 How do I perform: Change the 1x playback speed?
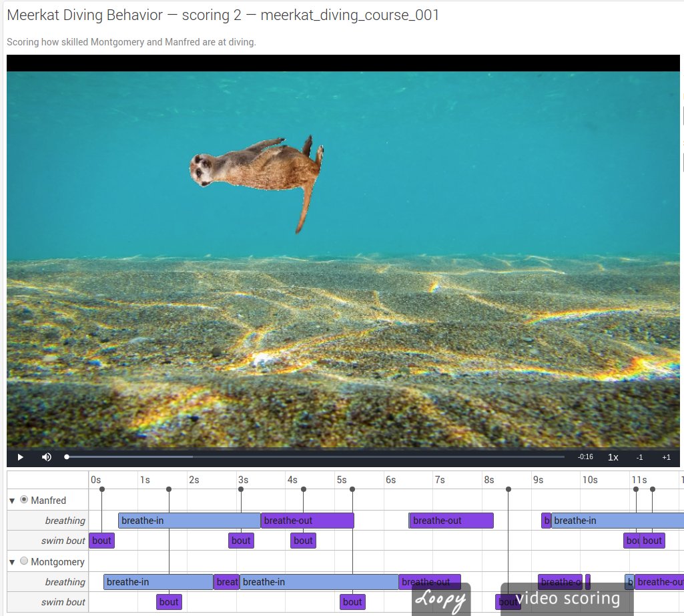613,456
